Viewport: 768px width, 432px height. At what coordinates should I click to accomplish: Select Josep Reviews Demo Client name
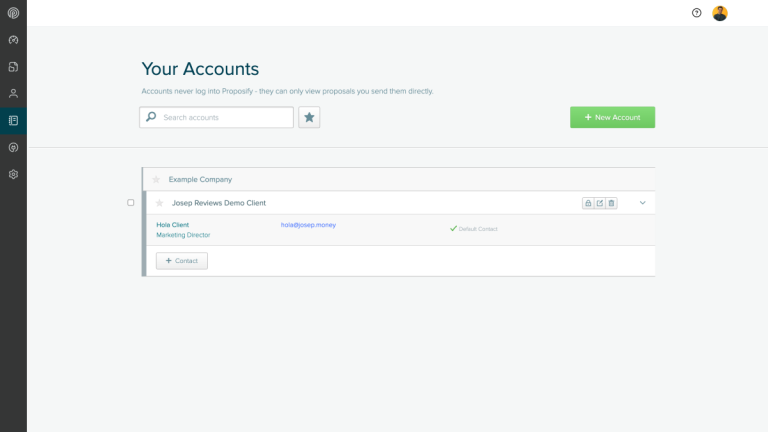[219, 203]
